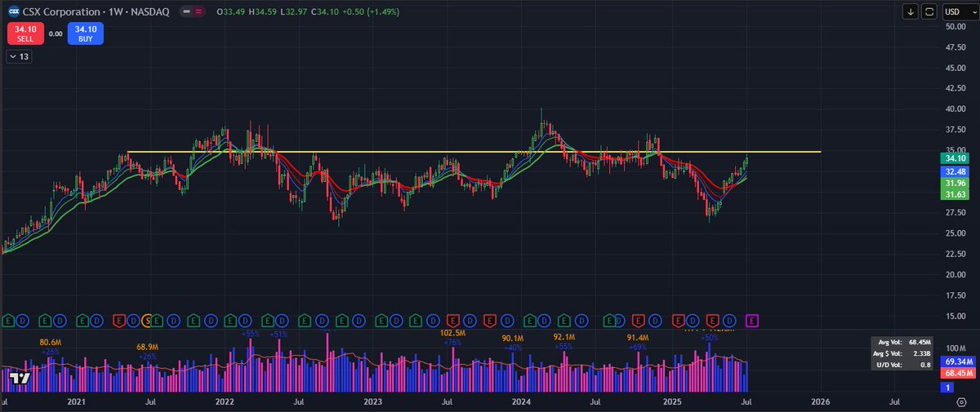Click the blue 32.48 moving average label
Image resolution: width=980 pixels, height=412 pixels.
pyautogui.click(x=956, y=172)
